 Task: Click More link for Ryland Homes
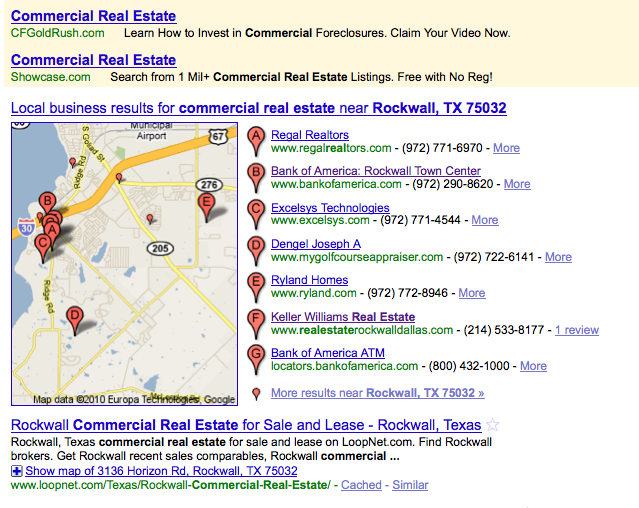(472, 293)
